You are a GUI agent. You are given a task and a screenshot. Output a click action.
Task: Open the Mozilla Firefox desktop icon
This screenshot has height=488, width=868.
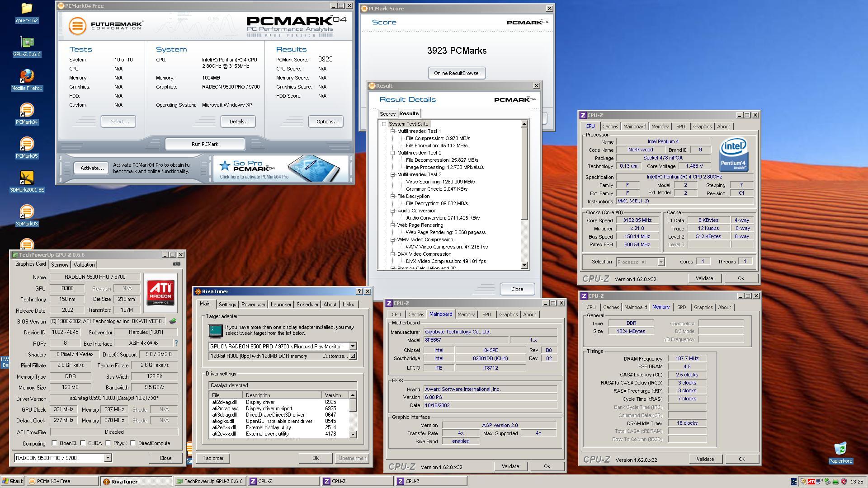[27, 80]
